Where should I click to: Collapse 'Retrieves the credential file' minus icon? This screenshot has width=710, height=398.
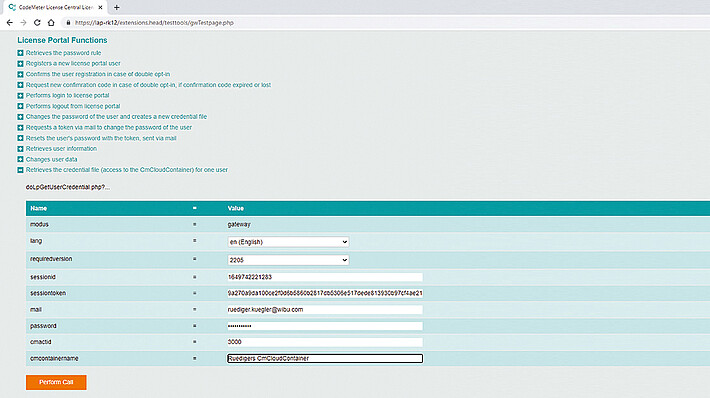point(20,170)
